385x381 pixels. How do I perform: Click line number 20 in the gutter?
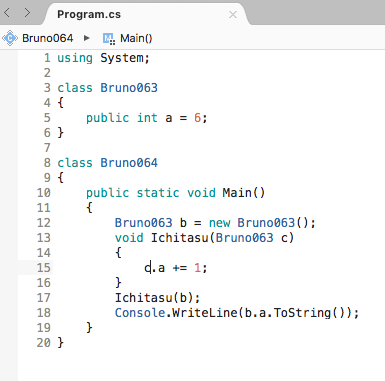[44, 343]
